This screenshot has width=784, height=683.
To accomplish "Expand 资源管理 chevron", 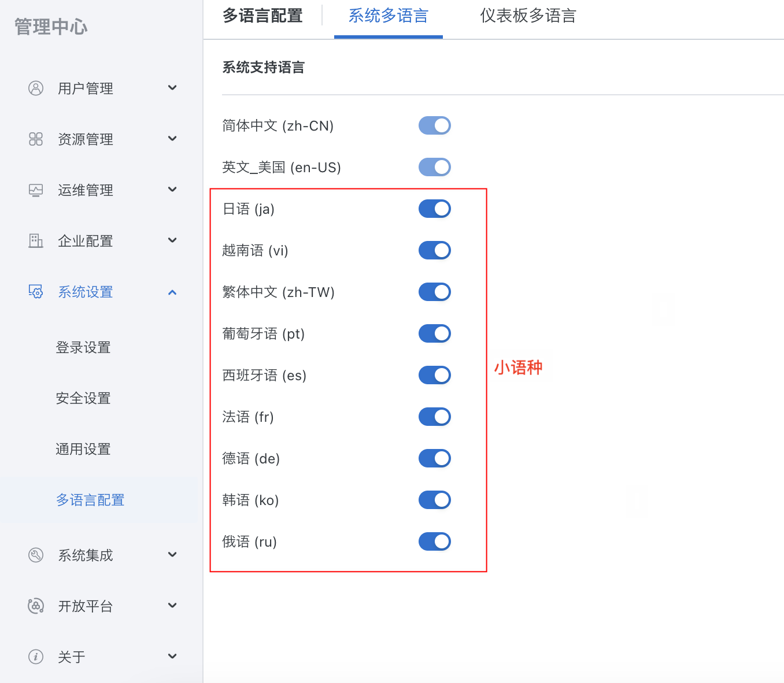I will (x=172, y=139).
